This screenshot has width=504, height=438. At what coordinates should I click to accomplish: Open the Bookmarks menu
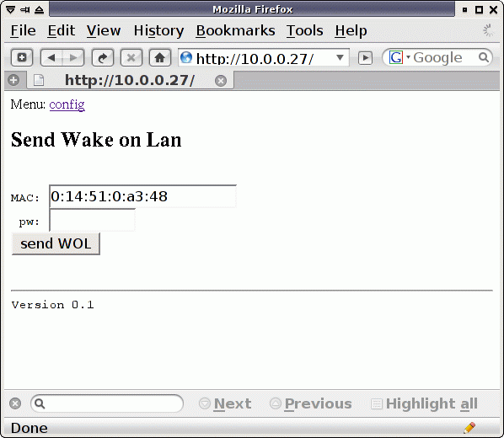tap(235, 31)
